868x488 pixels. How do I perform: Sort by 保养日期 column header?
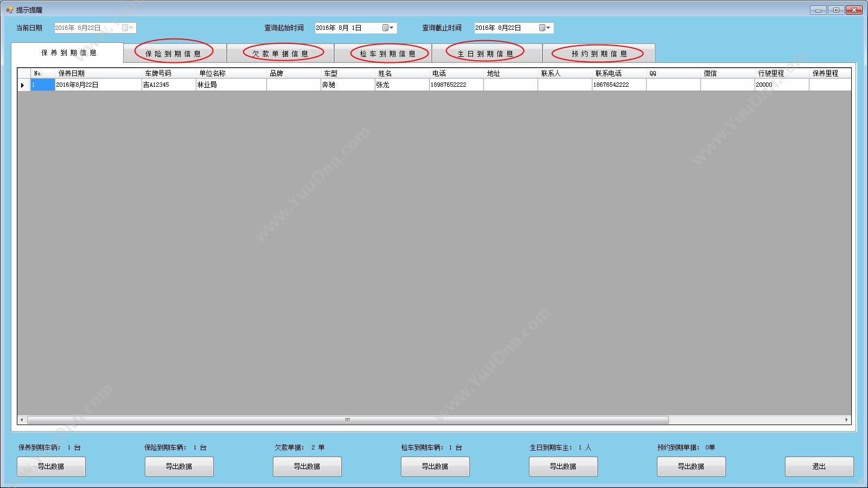tap(98, 73)
